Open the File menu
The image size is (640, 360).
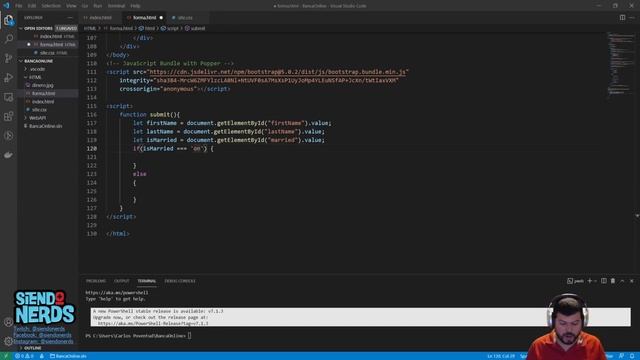click(x=19, y=6)
